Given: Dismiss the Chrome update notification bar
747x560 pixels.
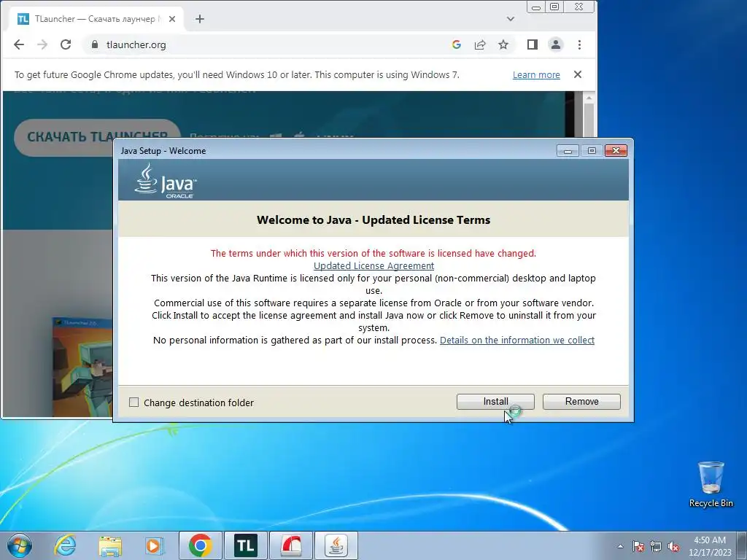Looking at the screenshot, I should pos(578,74).
